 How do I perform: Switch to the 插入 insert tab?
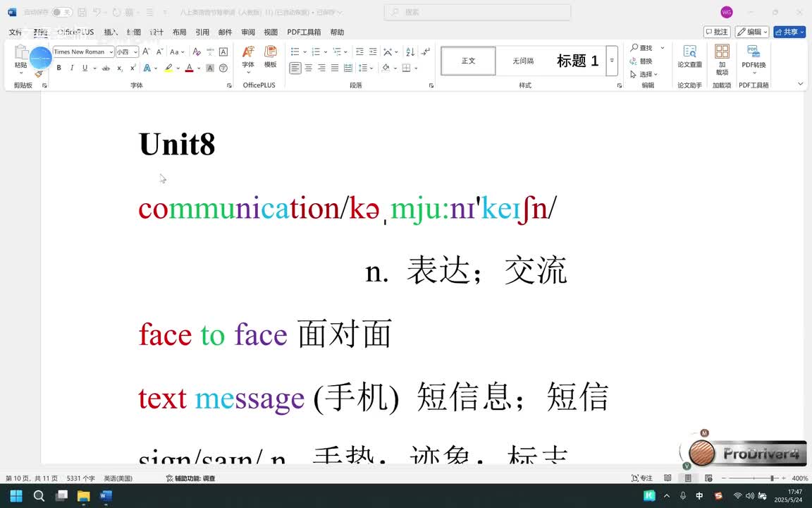coord(110,32)
